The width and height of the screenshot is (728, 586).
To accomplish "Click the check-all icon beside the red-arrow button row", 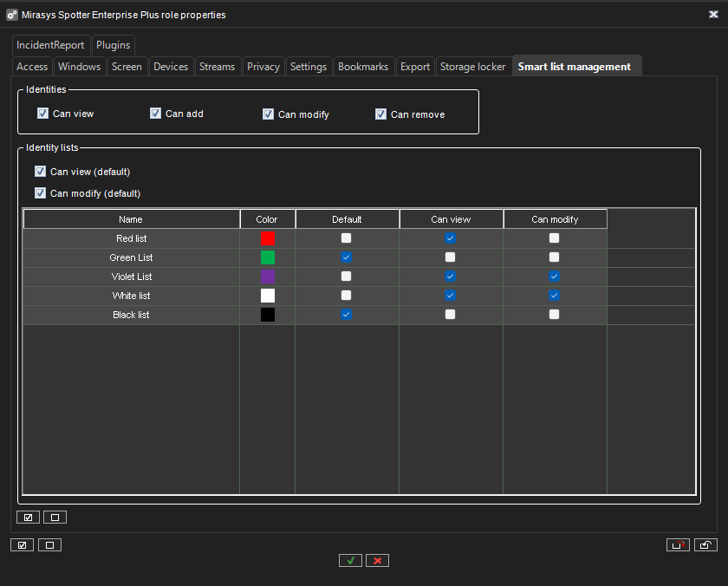I will click(22, 545).
